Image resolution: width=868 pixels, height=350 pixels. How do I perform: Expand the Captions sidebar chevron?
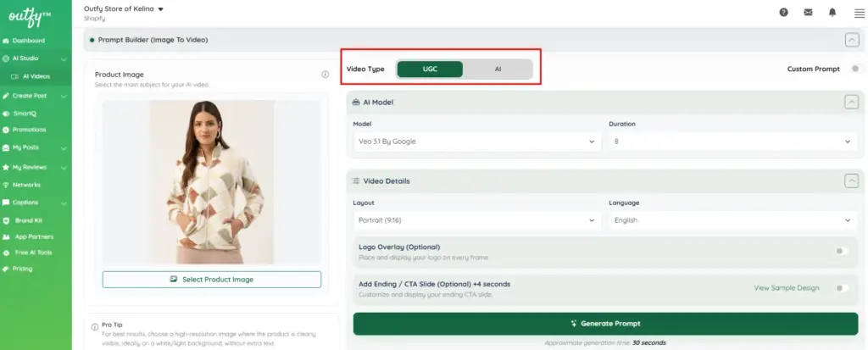click(64, 203)
